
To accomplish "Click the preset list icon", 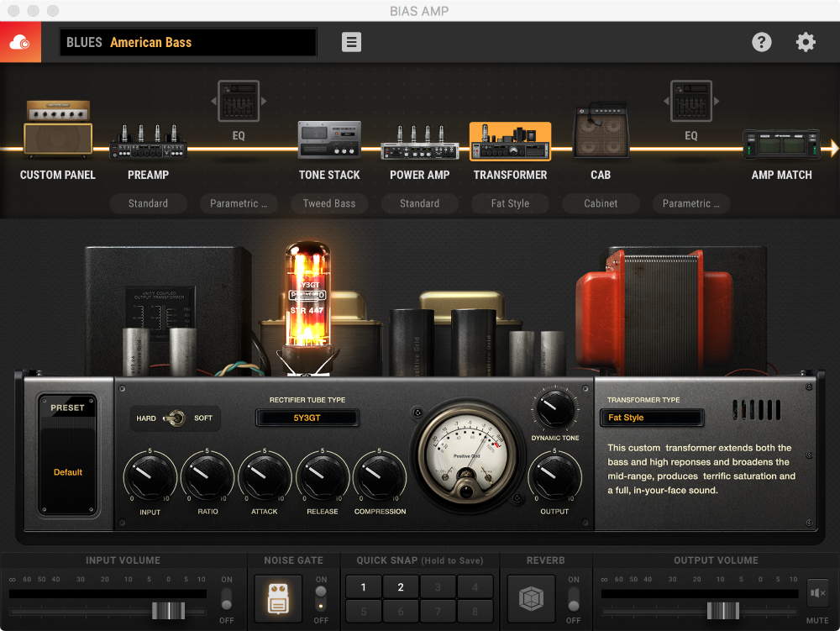I will click(x=351, y=42).
